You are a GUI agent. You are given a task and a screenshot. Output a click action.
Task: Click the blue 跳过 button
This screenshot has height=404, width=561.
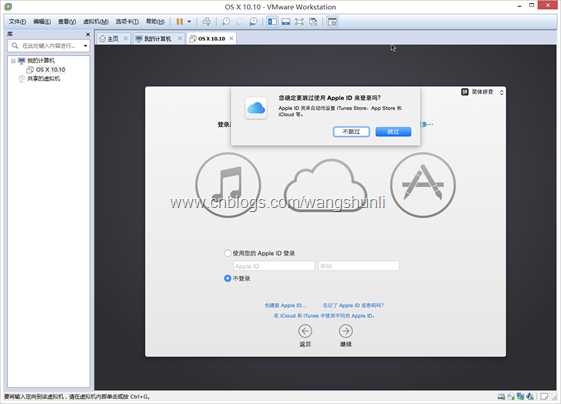click(x=393, y=132)
